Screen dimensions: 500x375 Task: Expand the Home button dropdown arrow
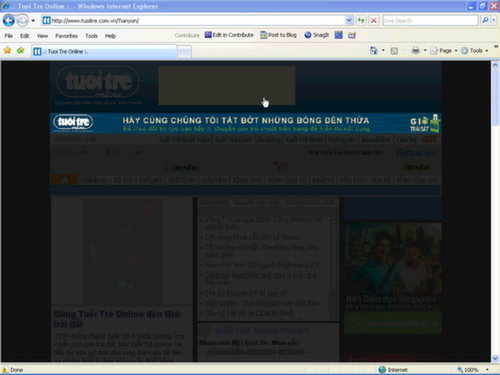coord(383,51)
